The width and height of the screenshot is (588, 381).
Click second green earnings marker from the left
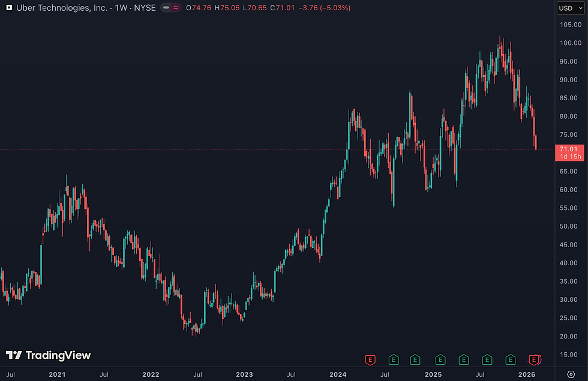[415, 360]
